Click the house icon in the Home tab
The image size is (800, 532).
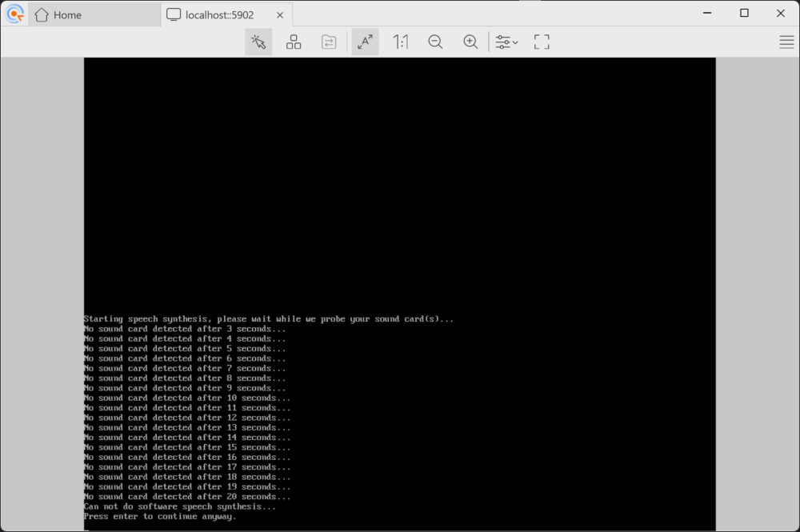coord(42,14)
